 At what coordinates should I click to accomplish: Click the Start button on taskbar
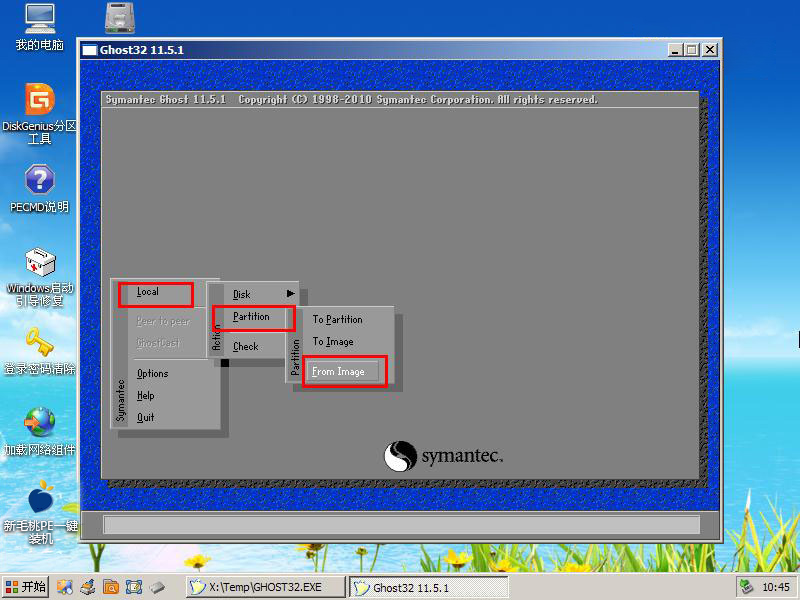[x=26, y=587]
